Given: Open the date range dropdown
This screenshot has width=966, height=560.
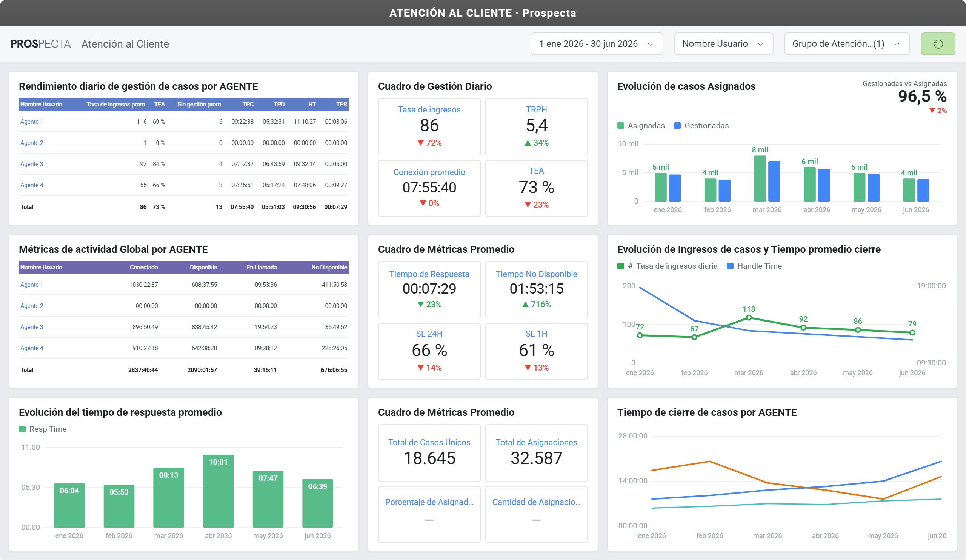Looking at the screenshot, I should pos(597,44).
